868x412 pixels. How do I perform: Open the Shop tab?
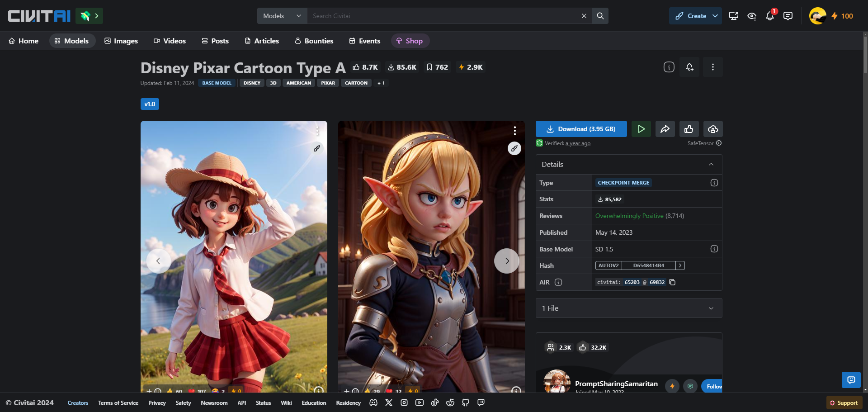[x=410, y=41]
